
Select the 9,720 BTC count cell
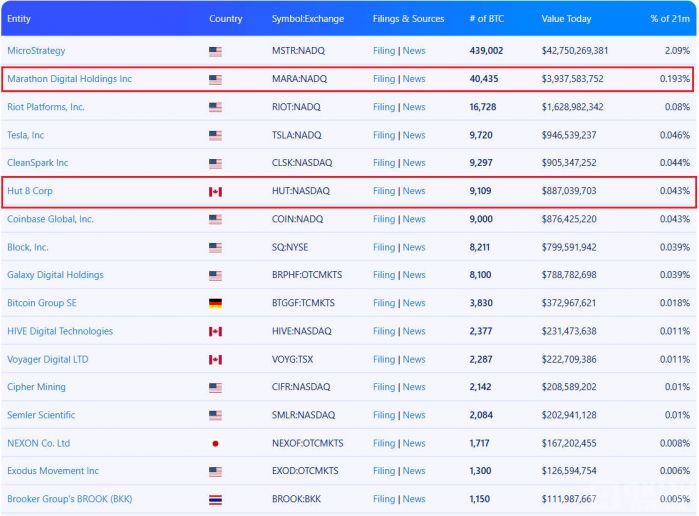[481, 135]
